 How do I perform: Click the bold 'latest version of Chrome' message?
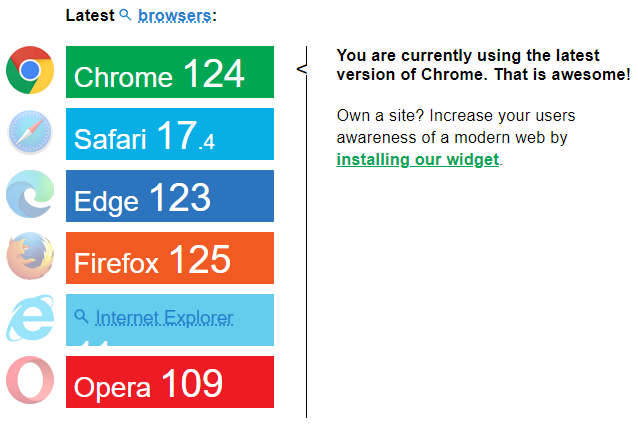[x=483, y=65]
